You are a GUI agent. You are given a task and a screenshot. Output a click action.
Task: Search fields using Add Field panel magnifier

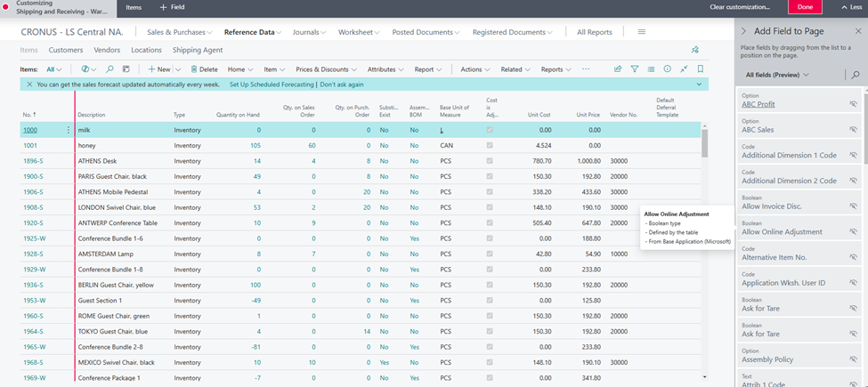pyautogui.click(x=856, y=75)
